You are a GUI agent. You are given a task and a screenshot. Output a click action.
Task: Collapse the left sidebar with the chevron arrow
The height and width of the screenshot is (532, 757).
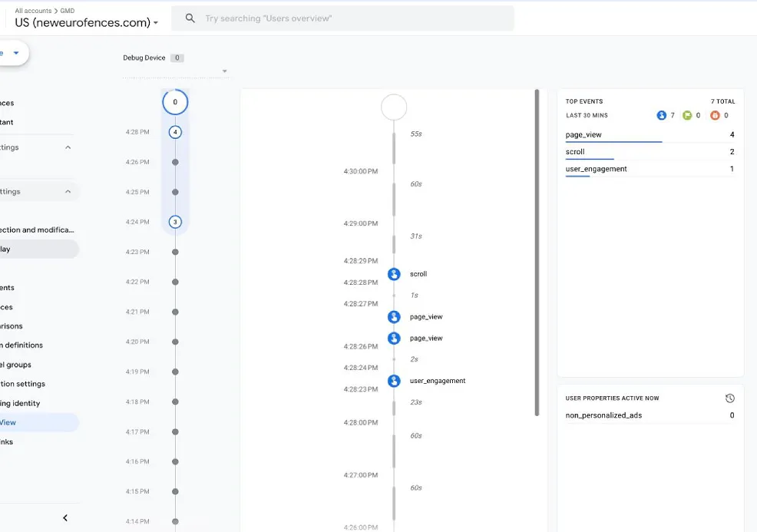(65, 518)
